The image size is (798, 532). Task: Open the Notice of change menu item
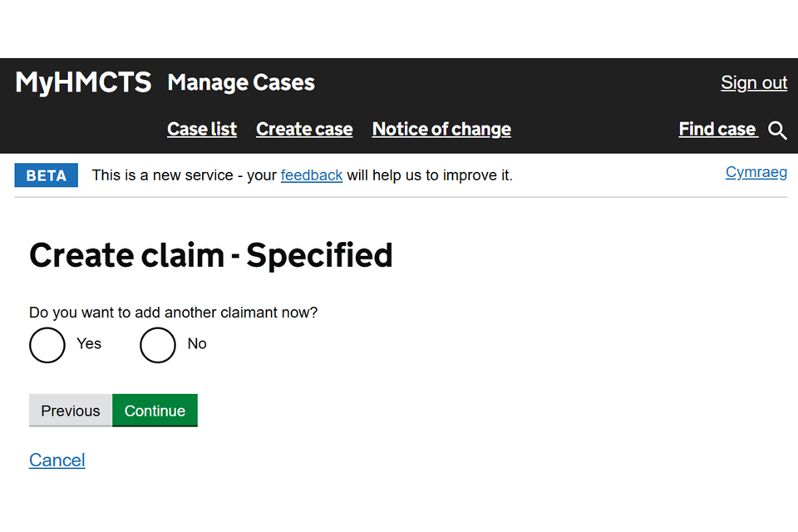tap(441, 130)
